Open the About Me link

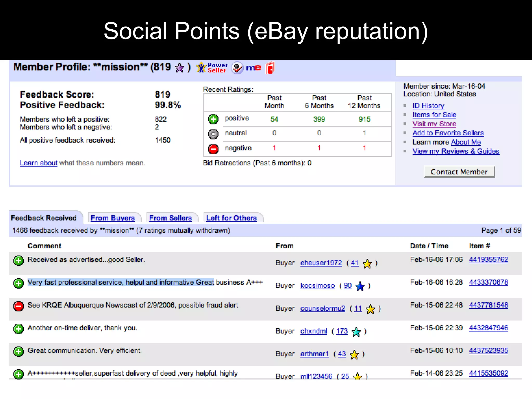point(466,142)
